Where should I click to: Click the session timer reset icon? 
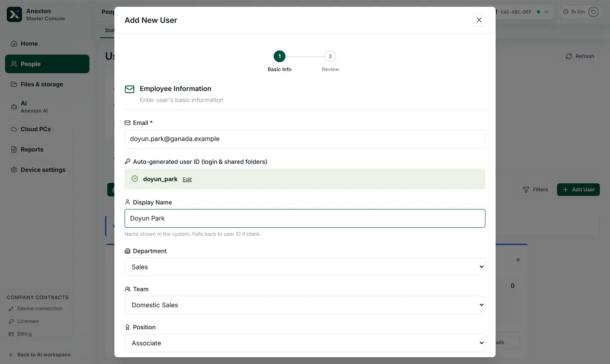(593, 12)
